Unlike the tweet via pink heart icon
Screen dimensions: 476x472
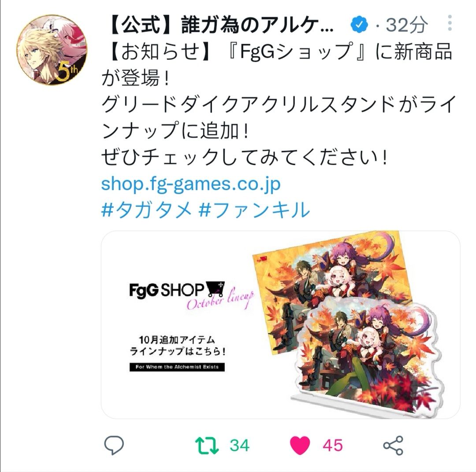point(300,445)
